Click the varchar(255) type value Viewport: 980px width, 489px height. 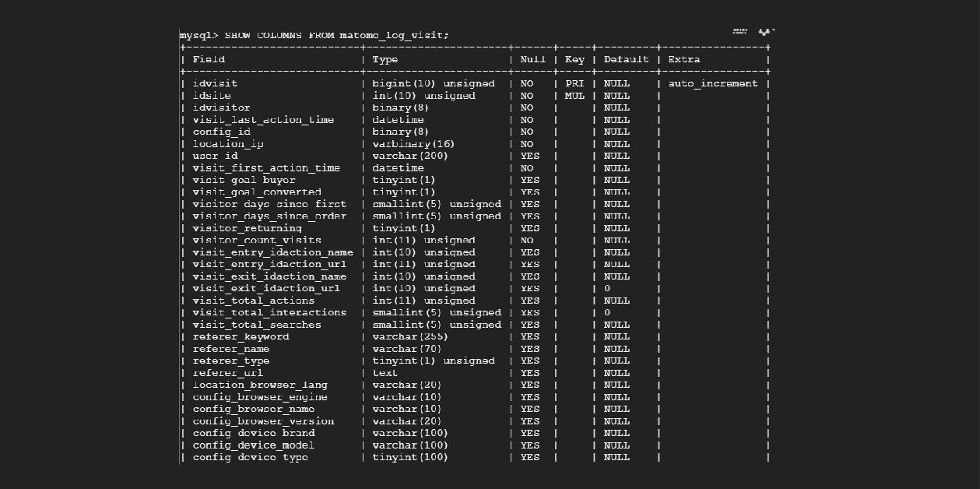[x=410, y=336]
